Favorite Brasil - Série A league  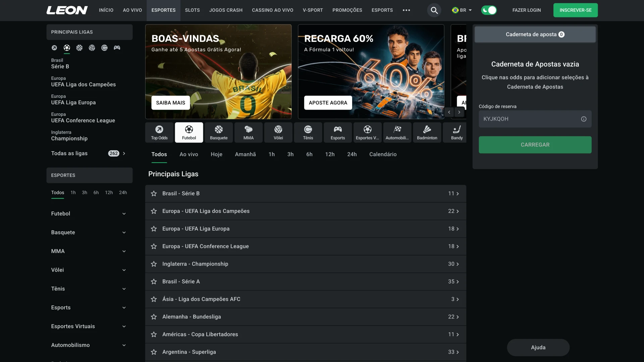(x=154, y=282)
